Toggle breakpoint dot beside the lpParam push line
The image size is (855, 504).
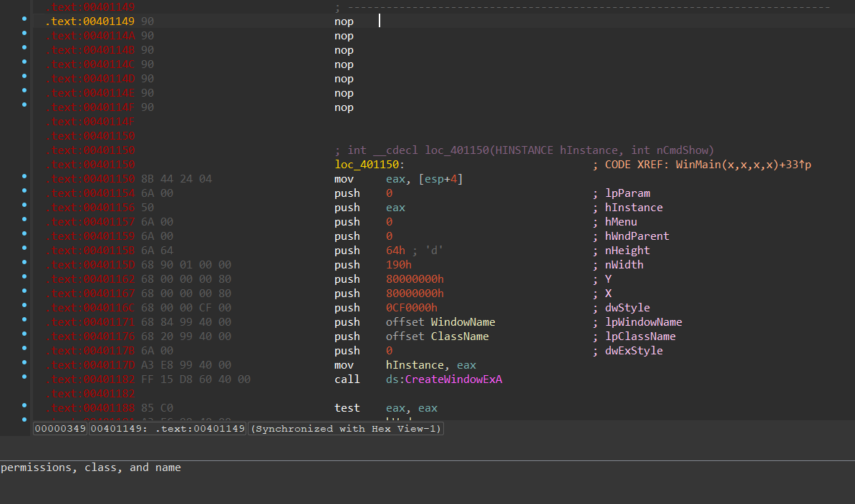tap(24, 190)
